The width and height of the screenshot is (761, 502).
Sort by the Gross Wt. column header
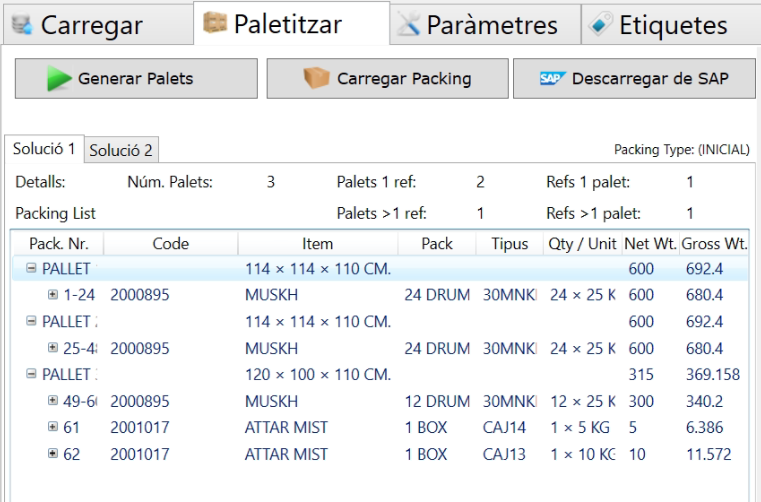(717, 244)
